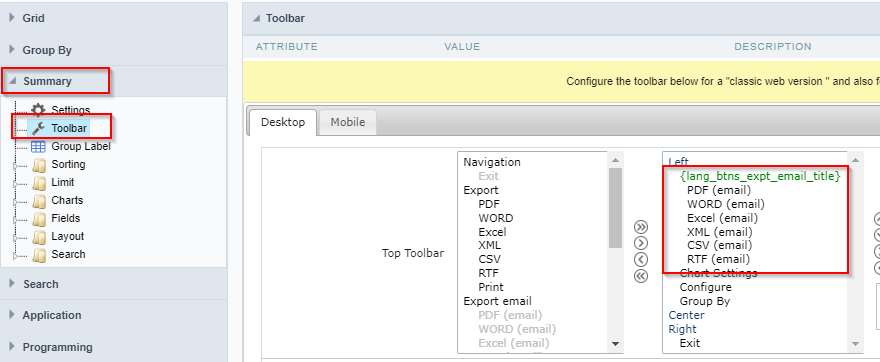Screen dimensions: 880x362
Task: Select Excel in the available Export list
Action: [x=492, y=232]
